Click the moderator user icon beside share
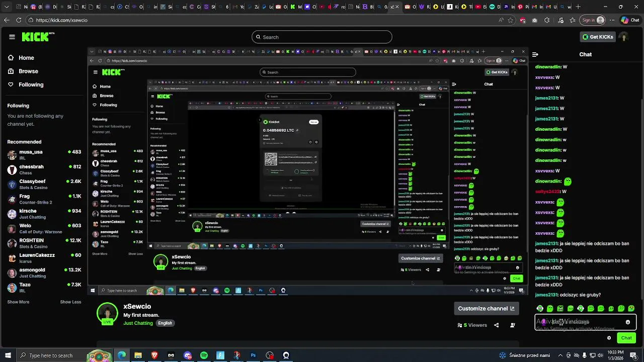This screenshot has width=644, height=362. coord(512,325)
